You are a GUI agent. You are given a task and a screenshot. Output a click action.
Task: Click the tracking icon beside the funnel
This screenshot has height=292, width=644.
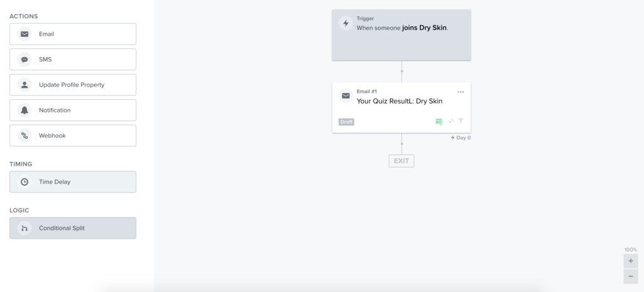coord(451,121)
